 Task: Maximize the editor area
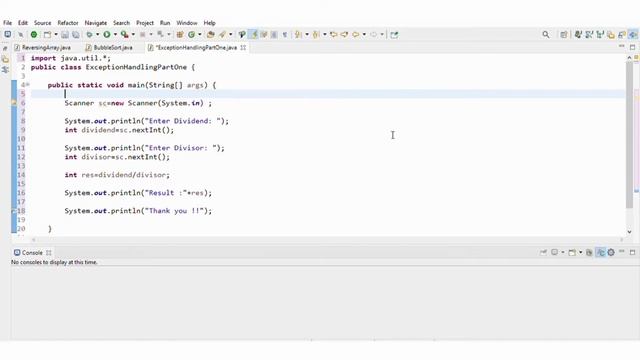632,47
